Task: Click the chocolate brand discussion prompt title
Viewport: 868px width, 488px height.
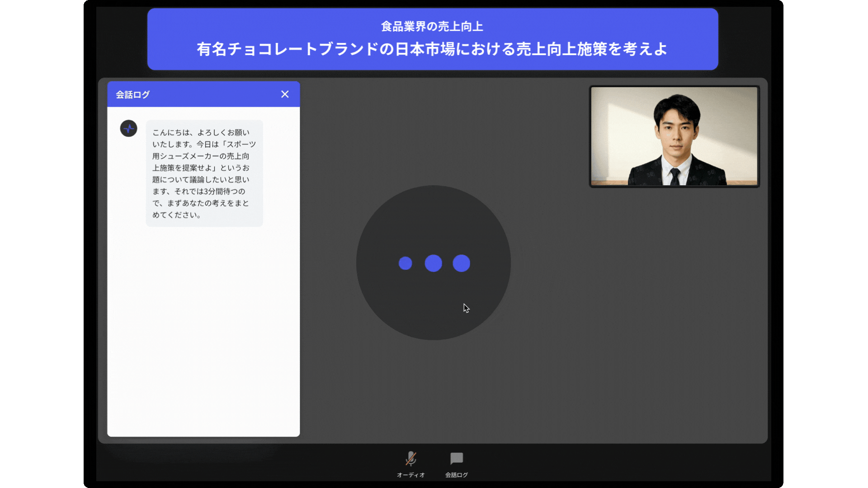Action: point(432,49)
